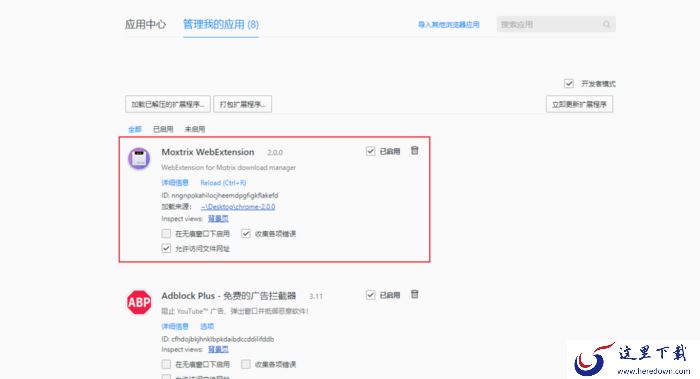
Task: Open Moxtrix details link 详细信息
Action: (175, 183)
